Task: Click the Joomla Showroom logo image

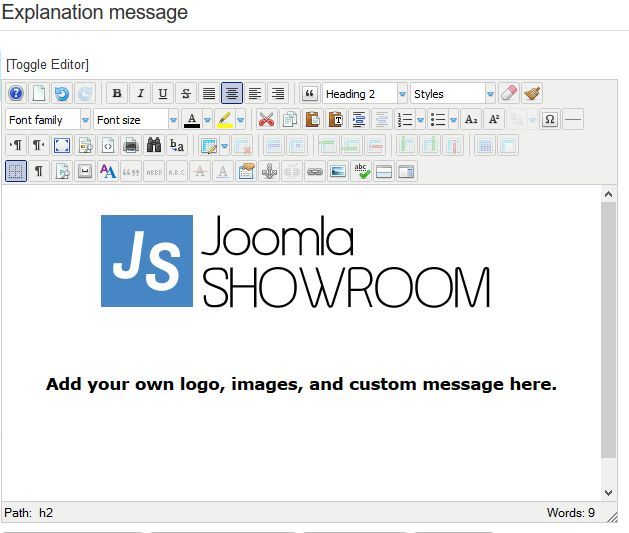Action: [296, 261]
